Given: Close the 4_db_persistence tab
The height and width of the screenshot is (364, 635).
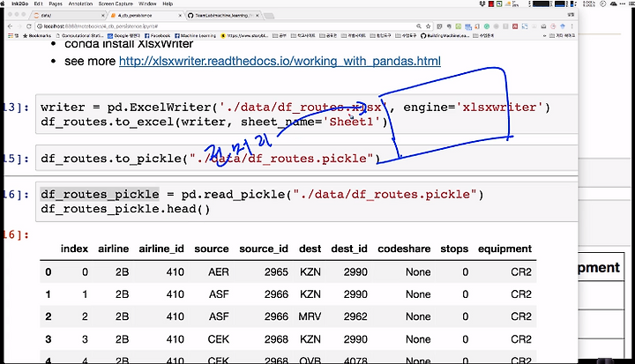Looking at the screenshot, I should [180, 15].
